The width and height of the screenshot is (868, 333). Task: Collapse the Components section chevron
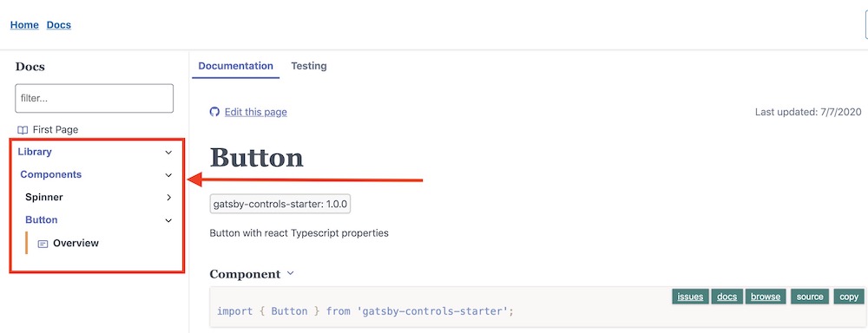point(169,175)
